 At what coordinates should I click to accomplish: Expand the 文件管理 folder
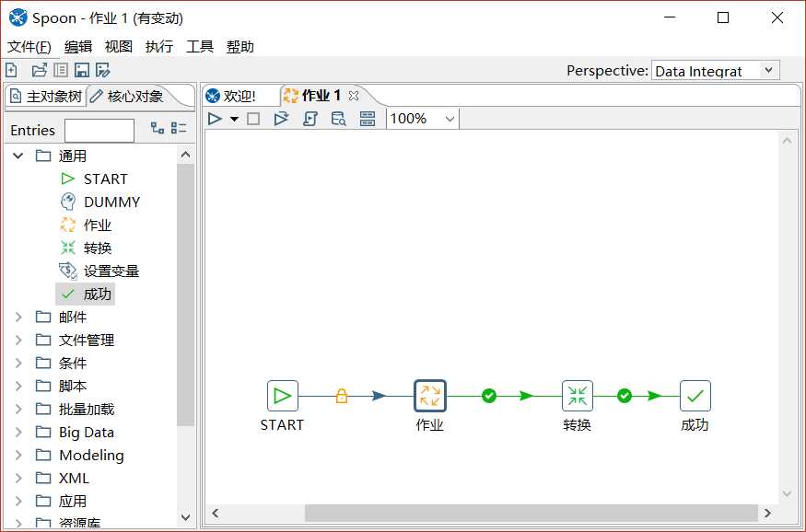18,340
